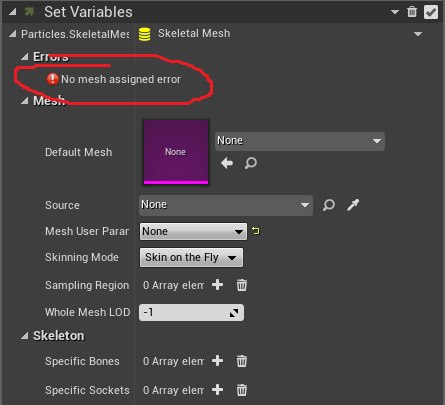Empty the Sampling Regions array
This screenshot has width=445, height=405.
point(242,285)
